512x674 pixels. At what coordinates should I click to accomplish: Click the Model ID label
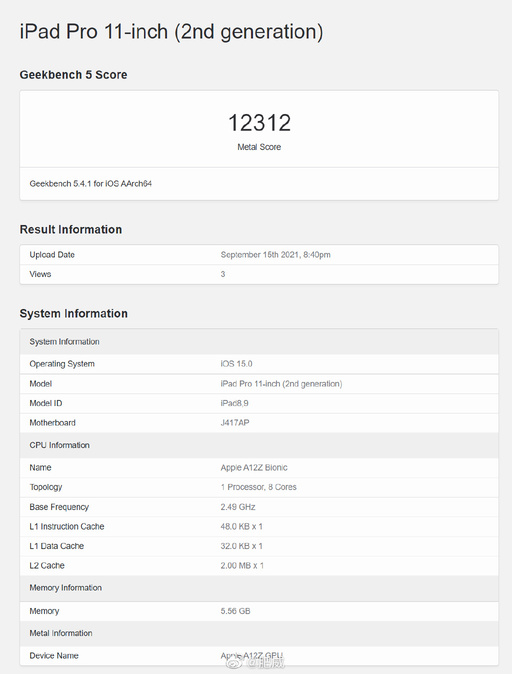pyautogui.click(x=46, y=403)
